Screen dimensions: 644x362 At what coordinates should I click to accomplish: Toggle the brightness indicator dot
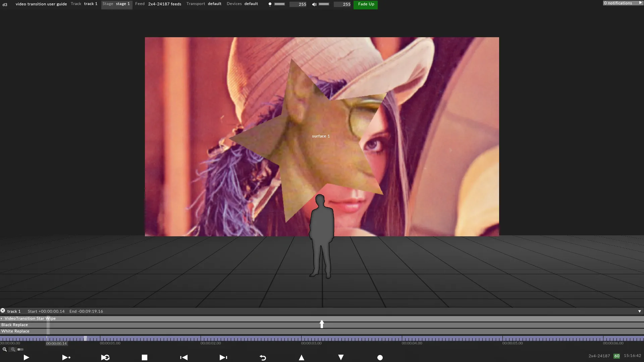[x=270, y=4]
